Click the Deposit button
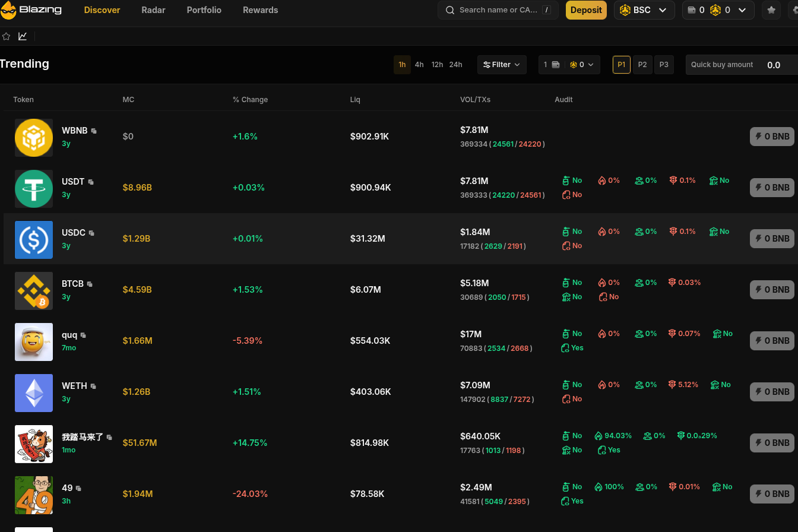Viewport: 798px width, 532px height. click(x=586, y=10)
